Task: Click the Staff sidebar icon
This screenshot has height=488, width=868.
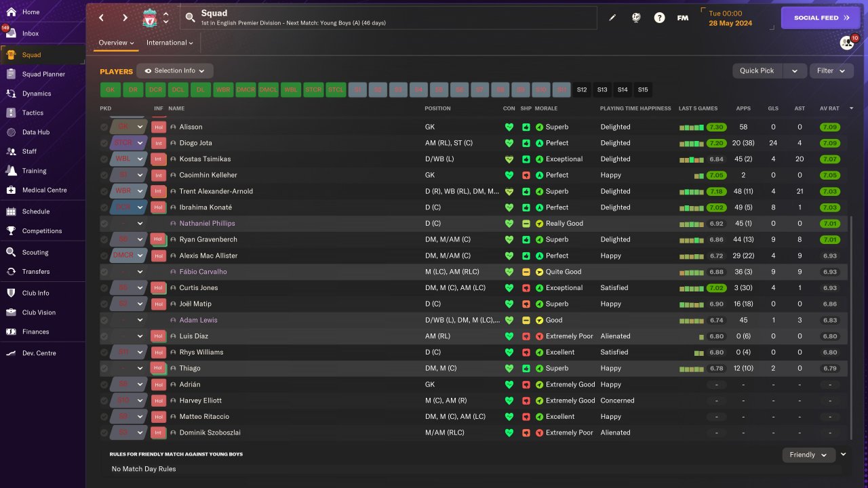Action: pyautogui.click(x=11, y=151)
